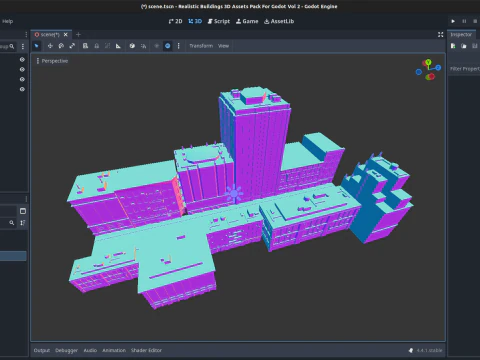
Task: Focus the Filter Properties field
Action: point(464,69)
